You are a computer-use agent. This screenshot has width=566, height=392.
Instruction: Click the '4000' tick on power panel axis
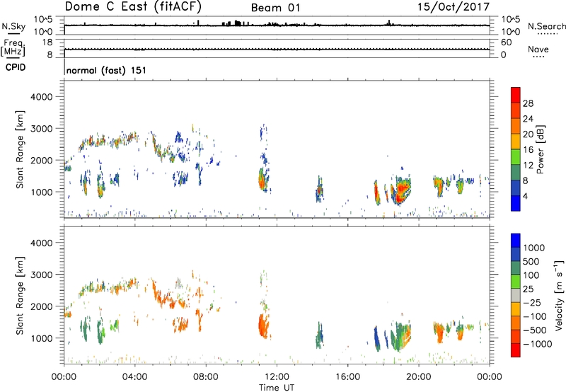click(x=42, y=97)
